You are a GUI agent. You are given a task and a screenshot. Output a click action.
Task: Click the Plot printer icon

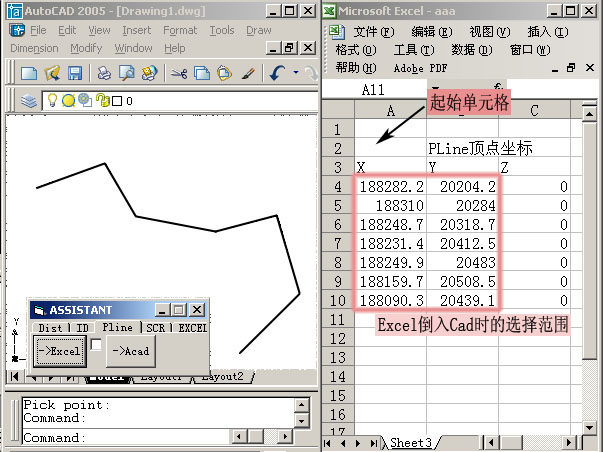click(x=104, y=73)
